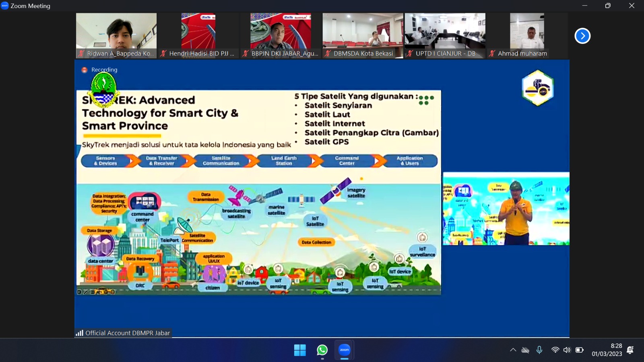
Task: Click the 'imagery satellite' label on diagram
Action: tap(356, 193)
